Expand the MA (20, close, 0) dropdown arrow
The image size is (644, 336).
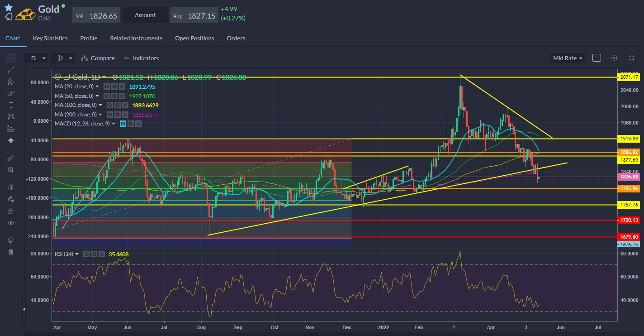coord(97,86)
